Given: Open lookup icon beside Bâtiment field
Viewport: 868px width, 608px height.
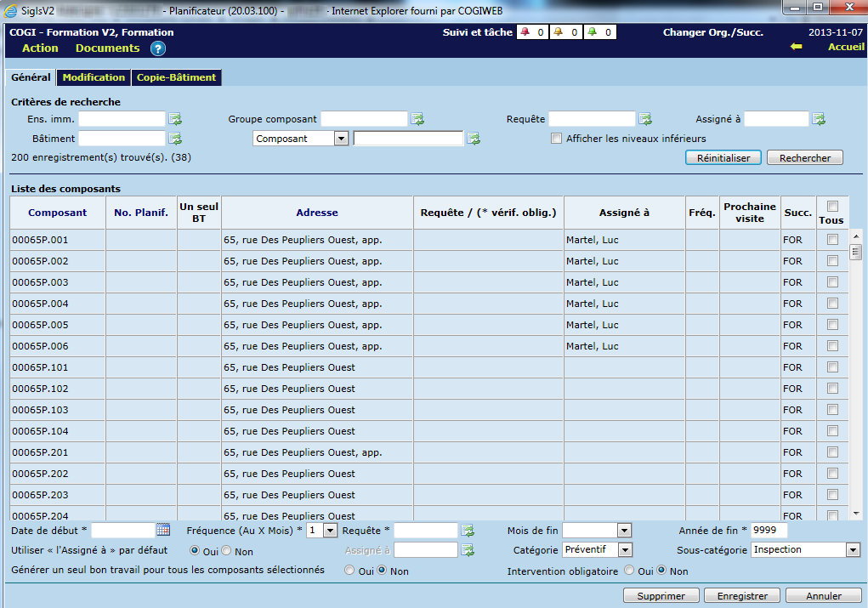Looking at the screenshot, I should point(175,139).
